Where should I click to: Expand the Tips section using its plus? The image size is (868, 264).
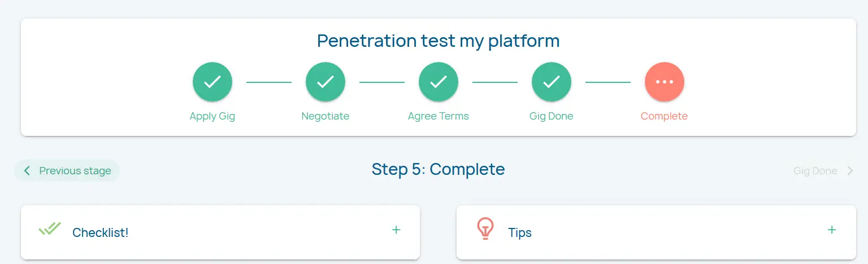point(832,230)
